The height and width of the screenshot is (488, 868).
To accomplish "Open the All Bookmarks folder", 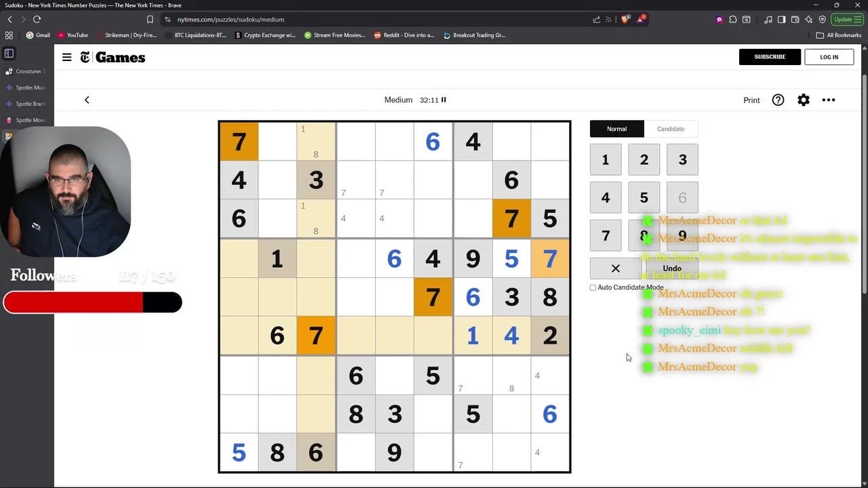I will click(x=839, y=35).
